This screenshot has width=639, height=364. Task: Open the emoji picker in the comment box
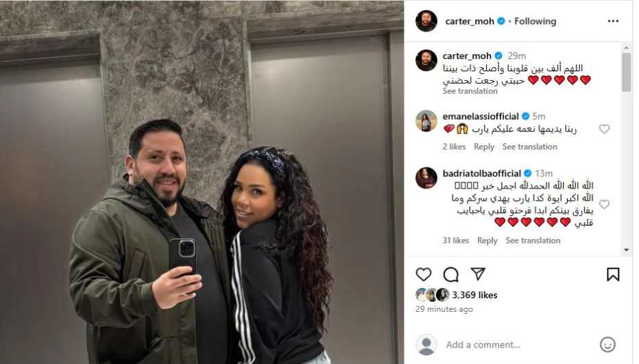607,344
